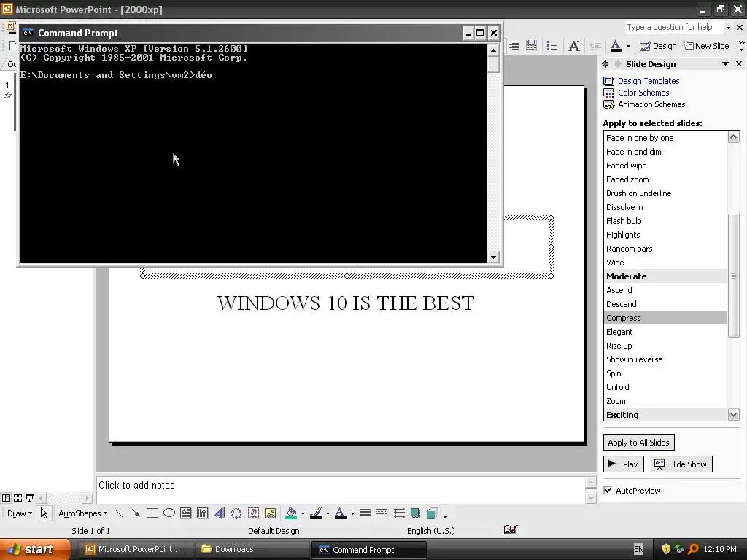The height and width of the screenshot is (560, 747).
Task: Select the Line drawing tool
Action: (x=119, y=513)
